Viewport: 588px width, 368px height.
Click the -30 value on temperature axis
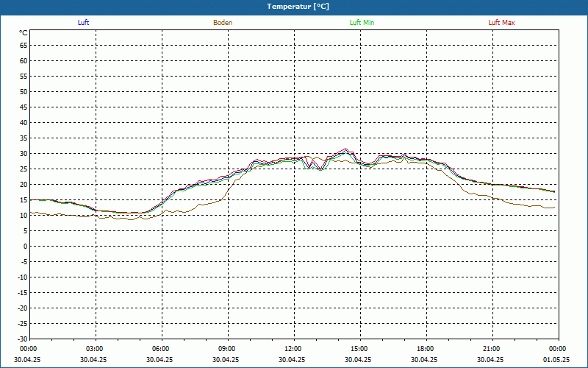(x=22, y=339)
